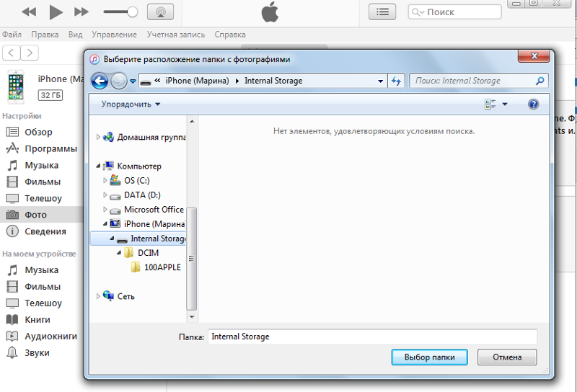Screen dimensions: 577x392
Task: Click the dialog's greyed forward arrow
Action: (118, 81)
